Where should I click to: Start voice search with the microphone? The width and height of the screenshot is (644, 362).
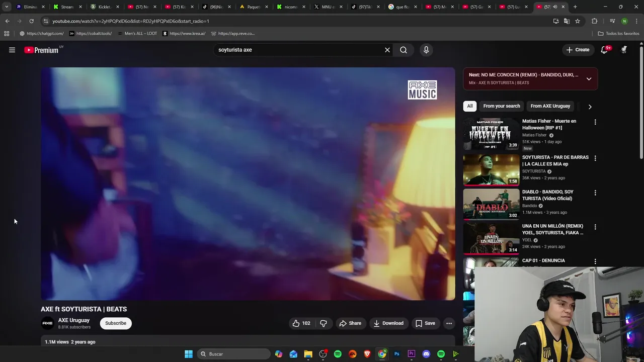[x=426, y=50]
